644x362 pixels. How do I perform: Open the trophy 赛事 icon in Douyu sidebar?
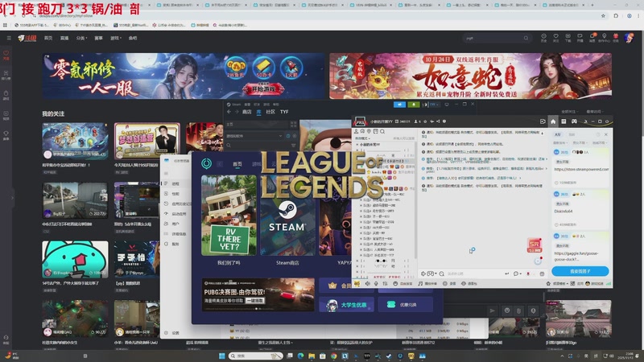(x=6, y=135)
